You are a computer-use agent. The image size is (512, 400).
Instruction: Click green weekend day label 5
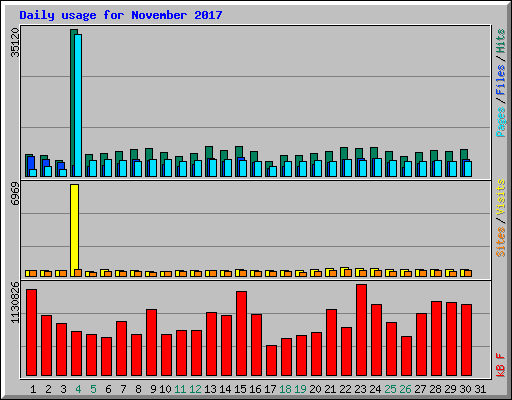click(93, 389)
